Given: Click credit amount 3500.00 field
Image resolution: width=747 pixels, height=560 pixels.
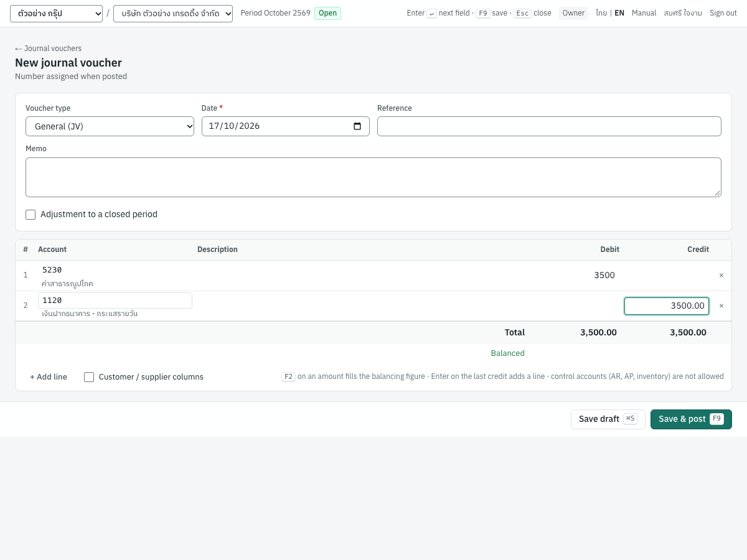Looking at the screenshot, I should pos(667,306).
